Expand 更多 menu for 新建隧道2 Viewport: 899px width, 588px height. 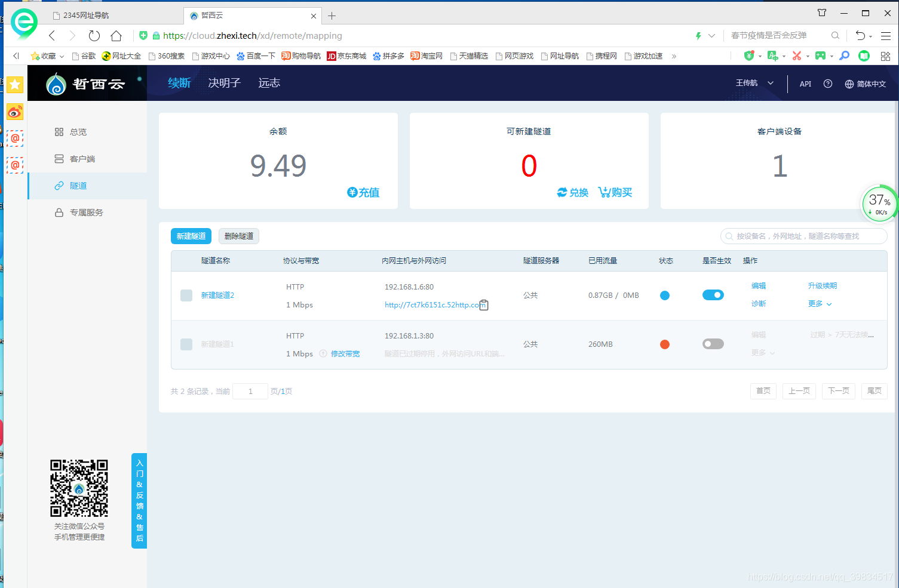tap(820, 304)
